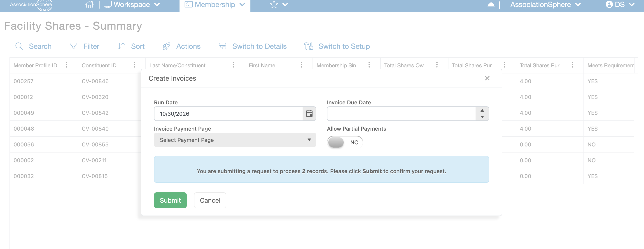Click constituent ID CV-00855
The height and width of the screenshot is (249, 644).
pos(95,144)
